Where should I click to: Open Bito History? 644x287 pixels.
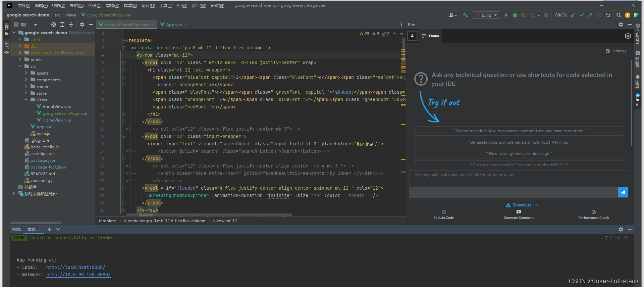(x=616, y=51)
